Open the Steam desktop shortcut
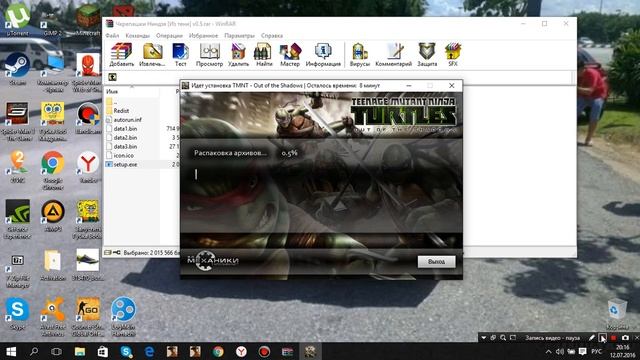Screen dimensions: 640x360 [x=18, y=69]
